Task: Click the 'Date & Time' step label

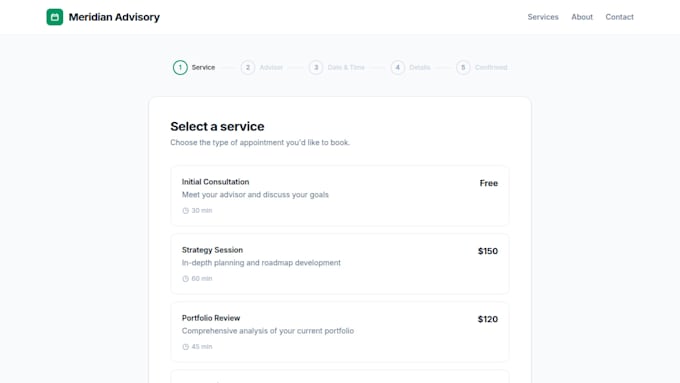Action: click(346, 67)
